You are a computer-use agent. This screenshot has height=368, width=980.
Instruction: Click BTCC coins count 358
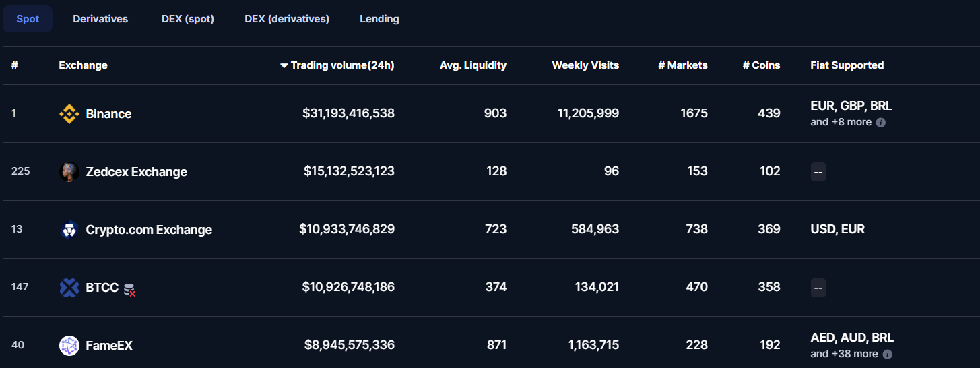[x=769, y=287]
